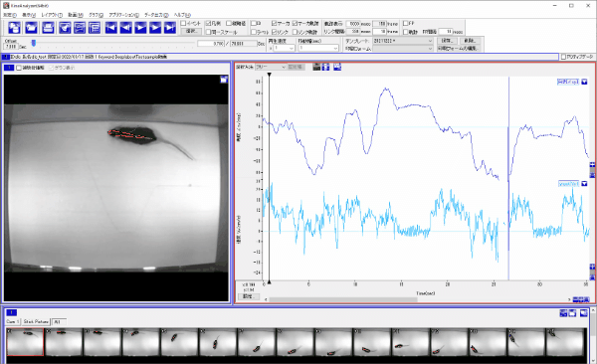Uncheck the マーカ checkbox
The height and width of the screenshot is (364, 597).
coord(274,23)
